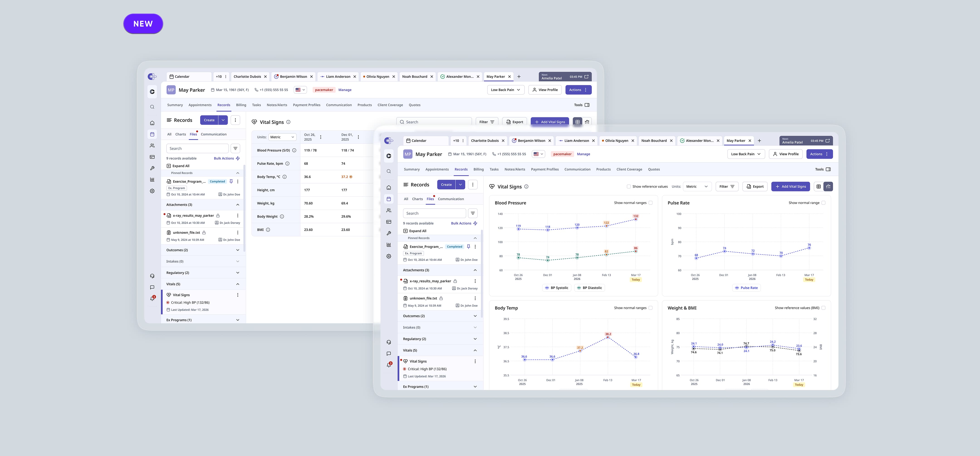The height and width of the screenshot is (456, 980).
Task: Click Vital Signs info icon in front window
Action: click(527, 186)
